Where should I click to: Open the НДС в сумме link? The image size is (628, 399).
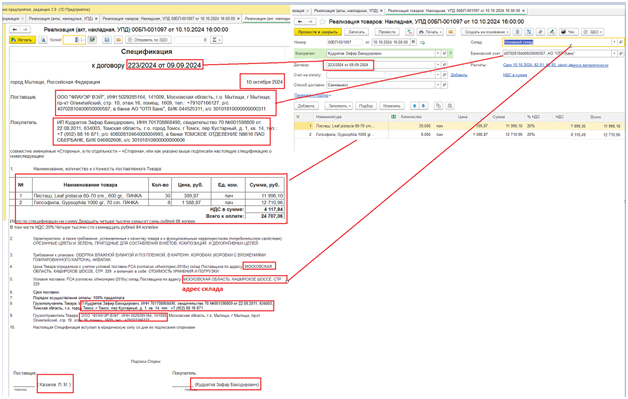(x=515, y=75)
